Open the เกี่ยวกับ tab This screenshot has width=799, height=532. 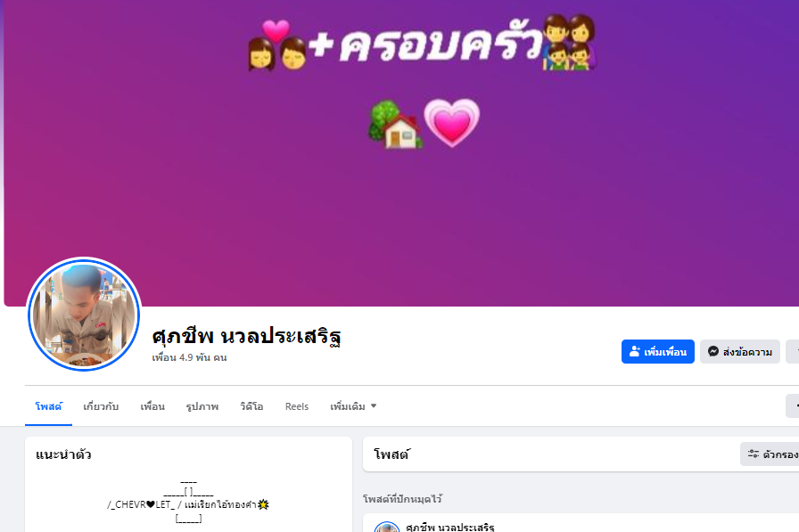(101, 406)
